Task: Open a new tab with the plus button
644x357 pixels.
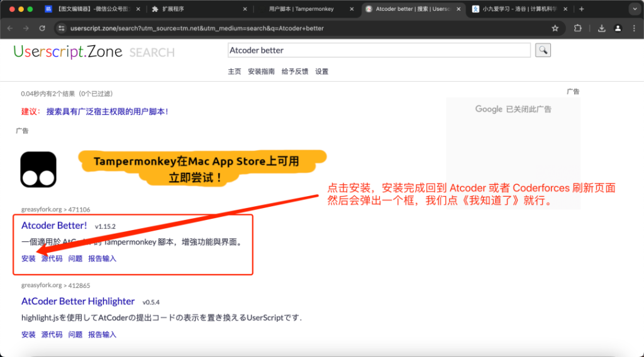Action: tap(581, 9)
